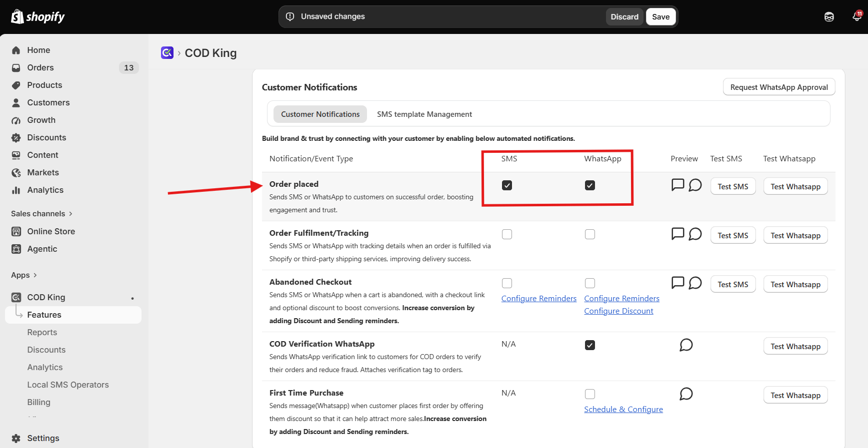Click the Online Store icon

16,231
